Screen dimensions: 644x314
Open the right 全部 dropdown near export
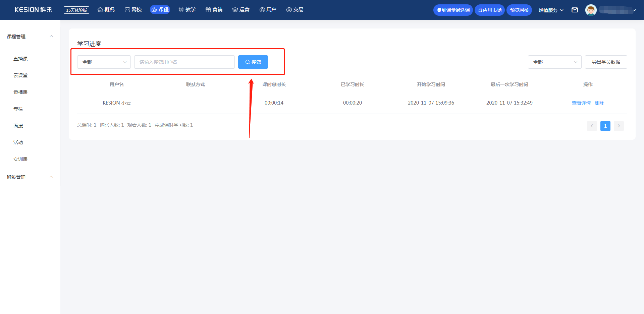[x=554, y=62]
